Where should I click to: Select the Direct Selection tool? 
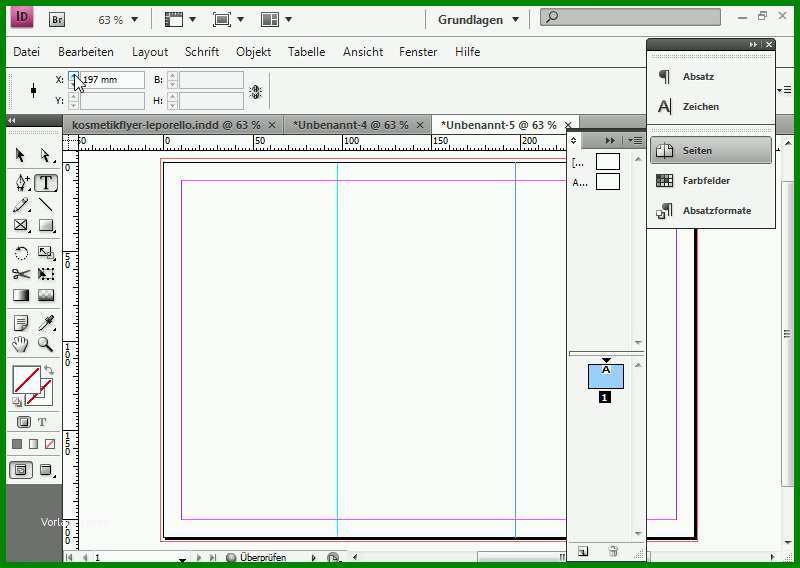(x=45, y=155)
